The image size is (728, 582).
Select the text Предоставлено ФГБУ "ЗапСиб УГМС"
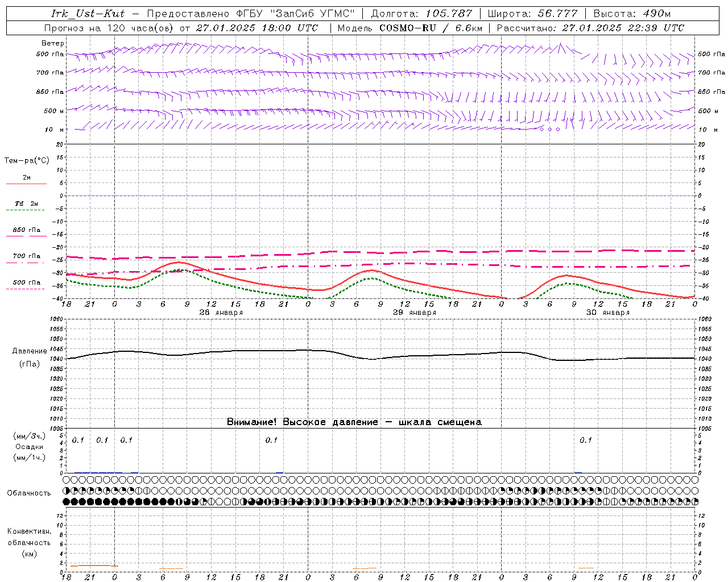point(251,14)
